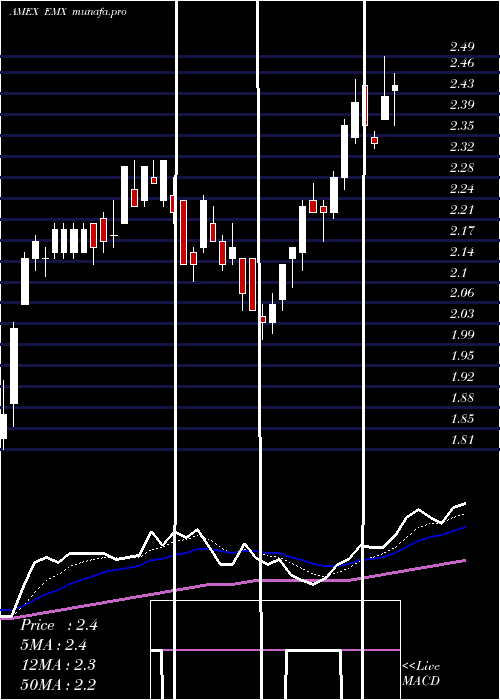
Task: Select the 1.85 price axis label
Action: (x=462, y=419)
